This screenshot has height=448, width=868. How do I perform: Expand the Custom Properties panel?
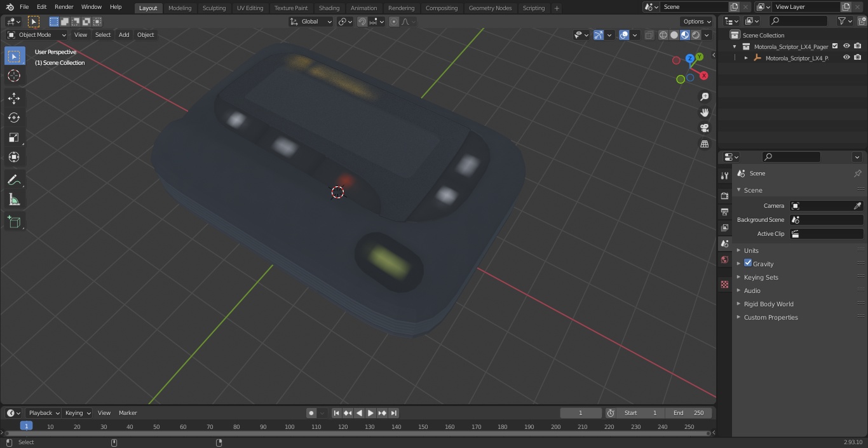pyautogui.click(x=771, y=317)
